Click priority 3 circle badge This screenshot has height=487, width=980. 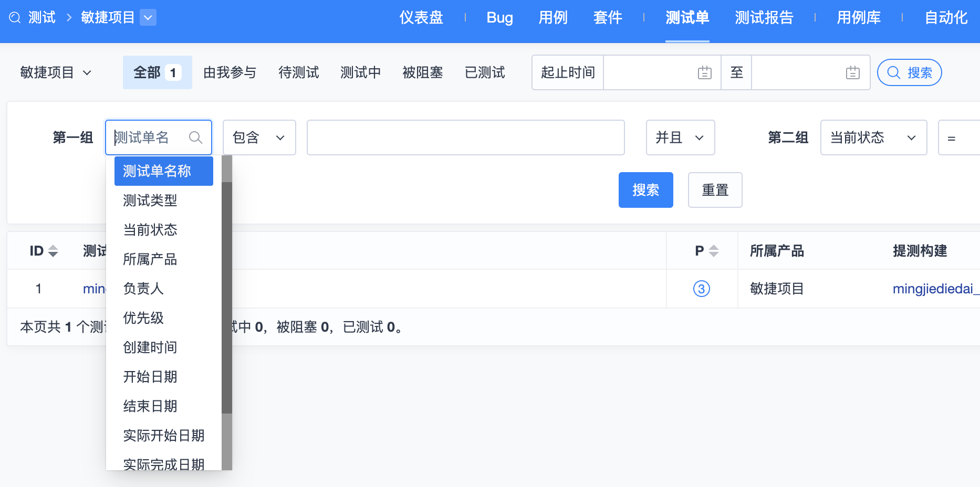coord(702,289)
